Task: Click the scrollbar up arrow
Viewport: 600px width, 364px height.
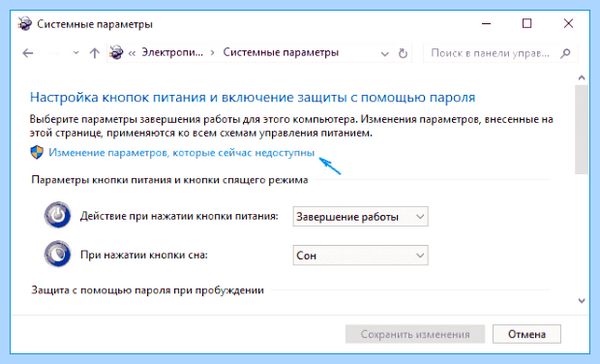Action: point(582,78)
